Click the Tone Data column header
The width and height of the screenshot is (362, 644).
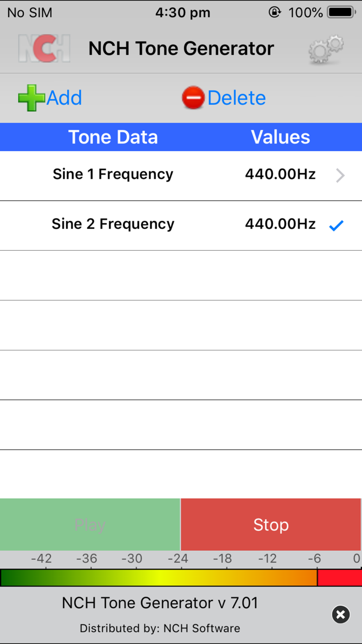[113, 137]
